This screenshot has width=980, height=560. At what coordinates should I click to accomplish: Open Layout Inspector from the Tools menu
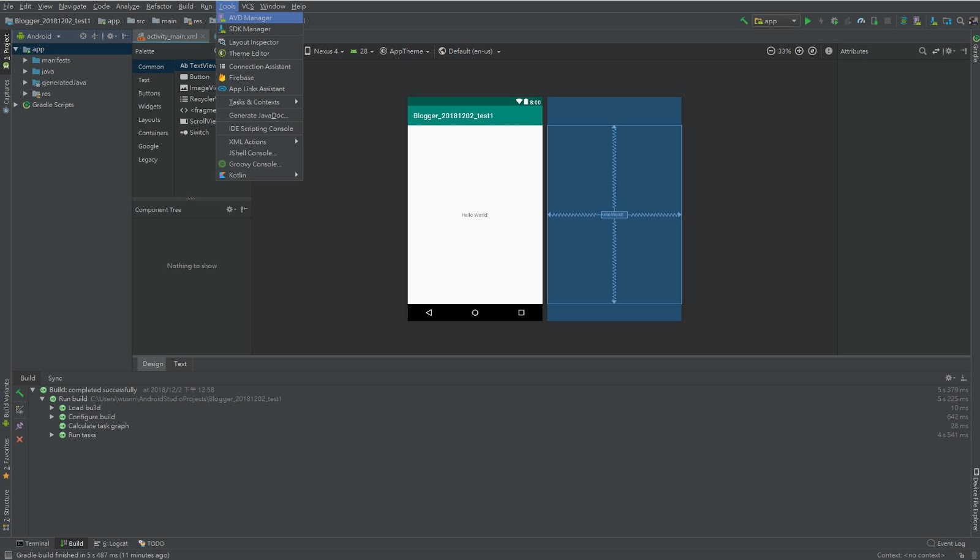point(260,42)
